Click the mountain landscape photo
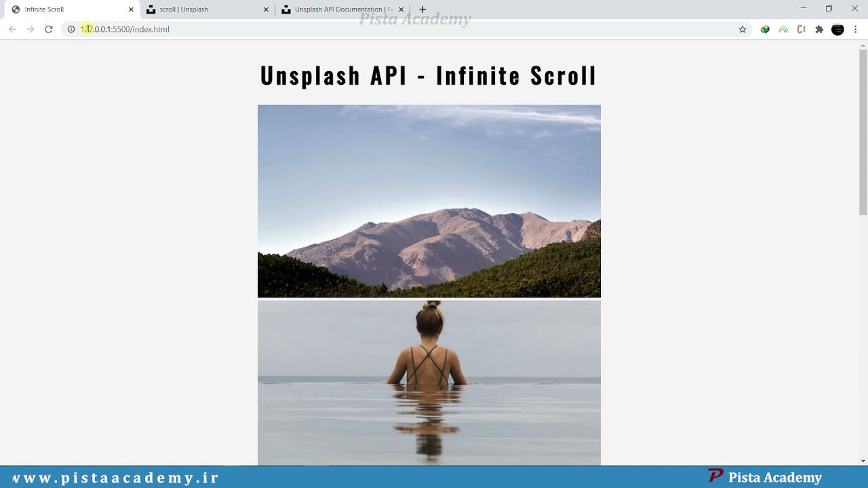868x488 pixels. click(429, 201)
